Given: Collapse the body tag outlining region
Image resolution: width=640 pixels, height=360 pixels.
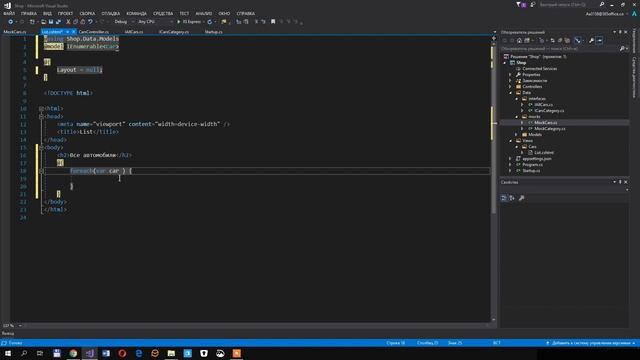Looking at the screenshot, I should click(41, 148).
